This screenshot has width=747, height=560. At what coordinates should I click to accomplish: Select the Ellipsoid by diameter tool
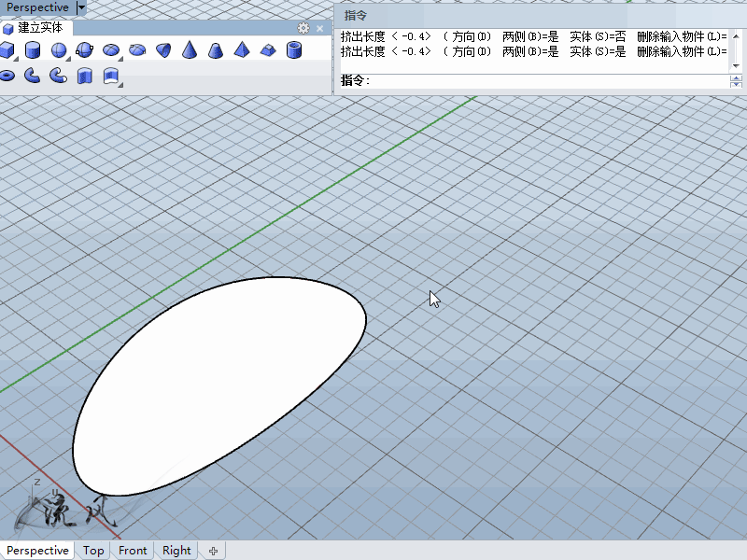coord(137,50)
